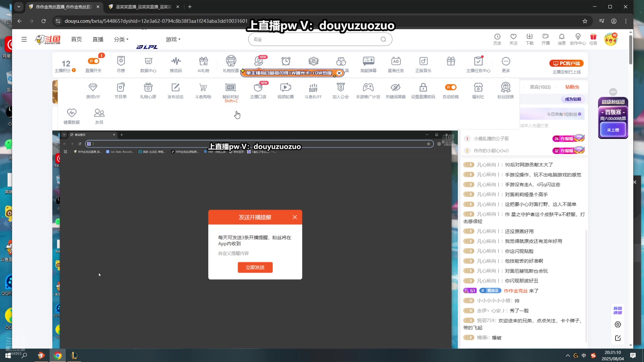Click the 未上榜 button in 超级粉丝团 panel
The image size is (644, 362).
pos(613,130)
